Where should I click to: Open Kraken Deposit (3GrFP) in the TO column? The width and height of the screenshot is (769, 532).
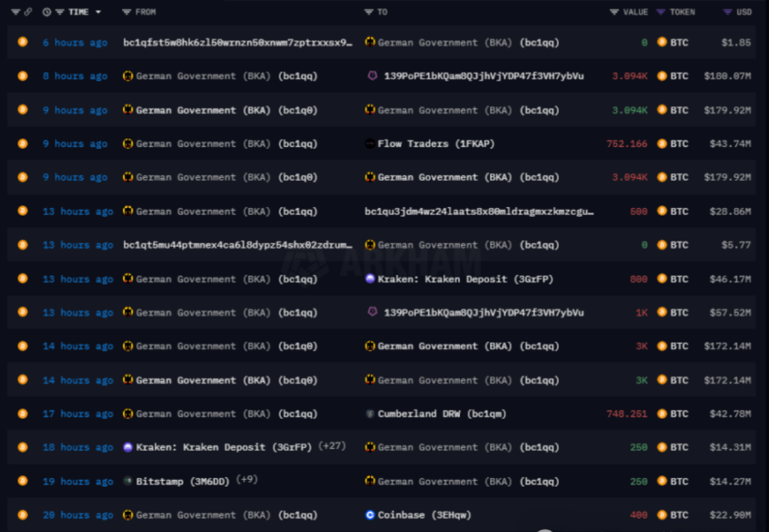tap(466, 279)
